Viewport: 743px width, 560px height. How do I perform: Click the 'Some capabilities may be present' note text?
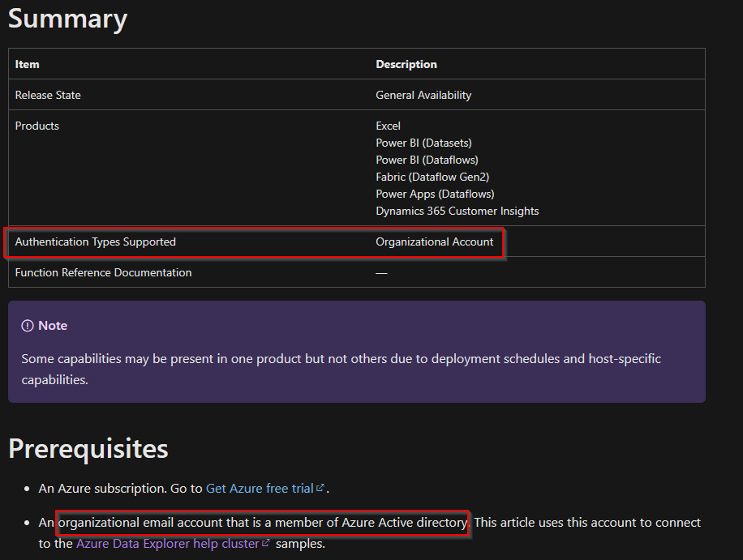click(x=341, y=369)
